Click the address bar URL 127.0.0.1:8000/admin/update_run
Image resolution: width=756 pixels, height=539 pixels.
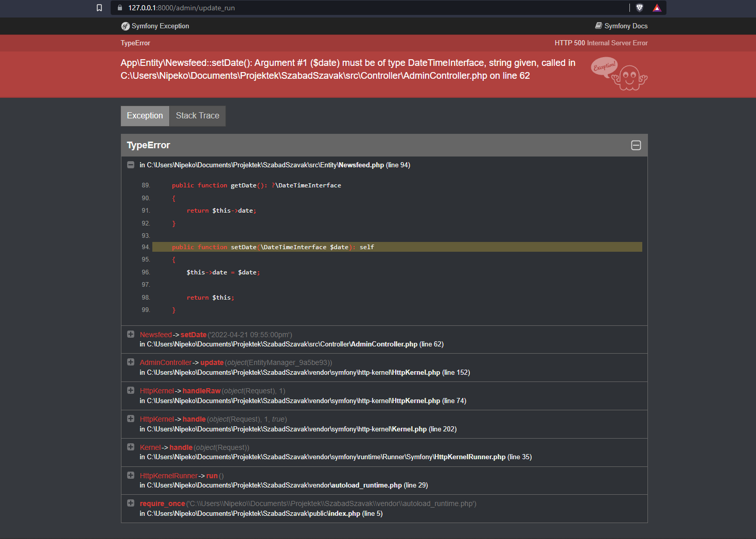tap(182, 8)
